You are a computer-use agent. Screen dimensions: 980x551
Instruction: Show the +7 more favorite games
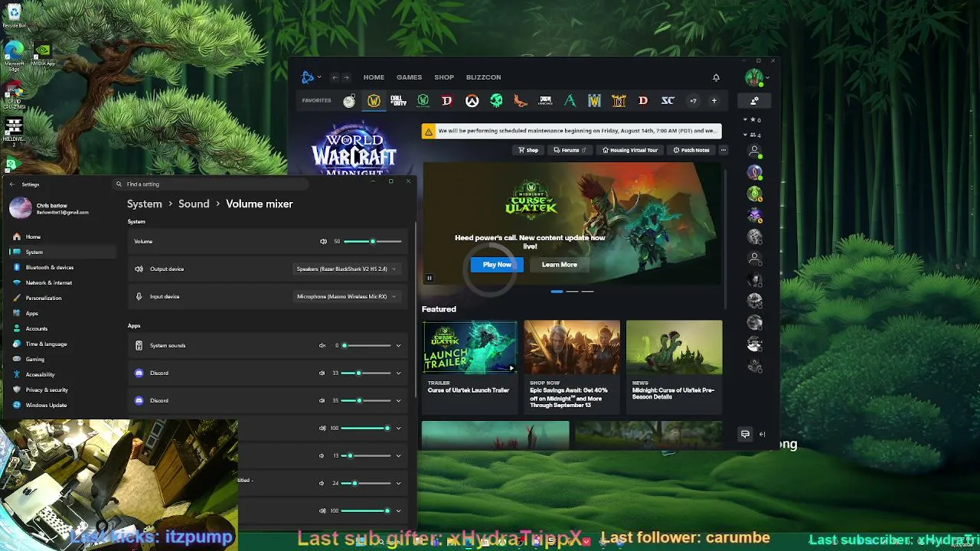point(693,100)
